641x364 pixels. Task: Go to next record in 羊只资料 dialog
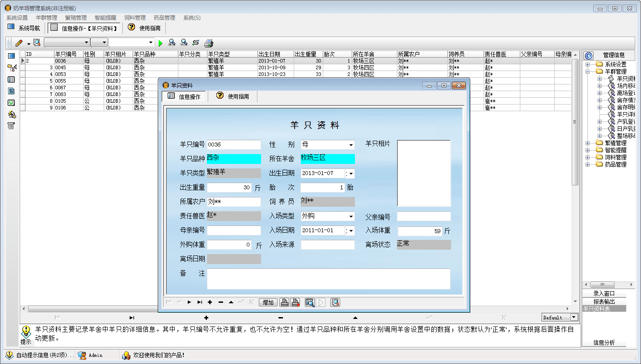[190, 302]
